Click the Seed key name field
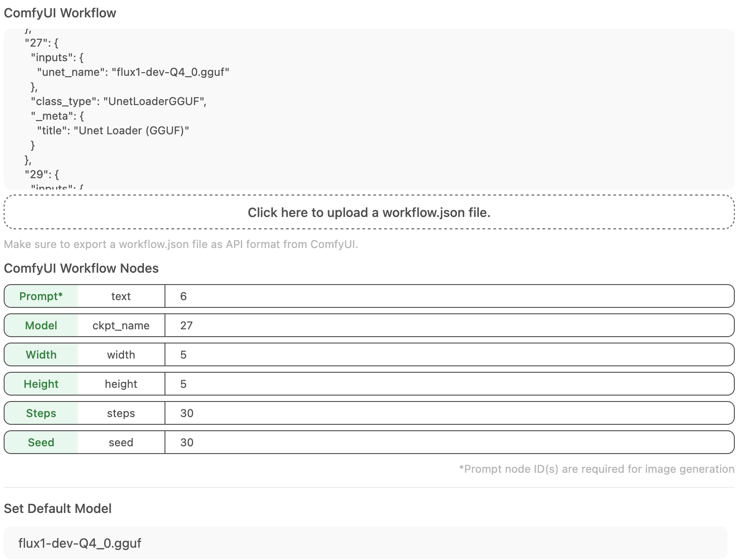Viewport: 743px width, 560px height. pyautogui.click(x=121, y=443)
